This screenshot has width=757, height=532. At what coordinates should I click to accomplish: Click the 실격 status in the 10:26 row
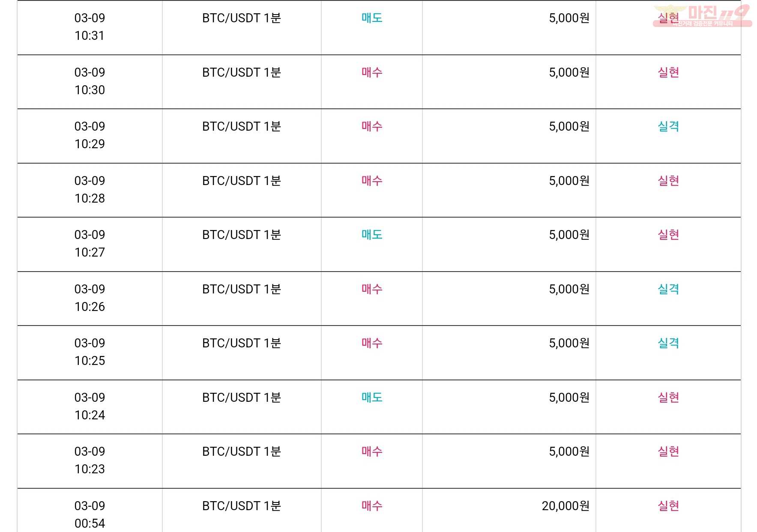tap(668, 289)
